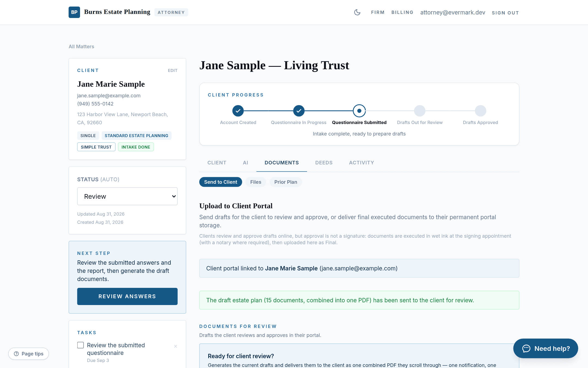
Task: Open the Firm menu link
Action: coord(378,13)
